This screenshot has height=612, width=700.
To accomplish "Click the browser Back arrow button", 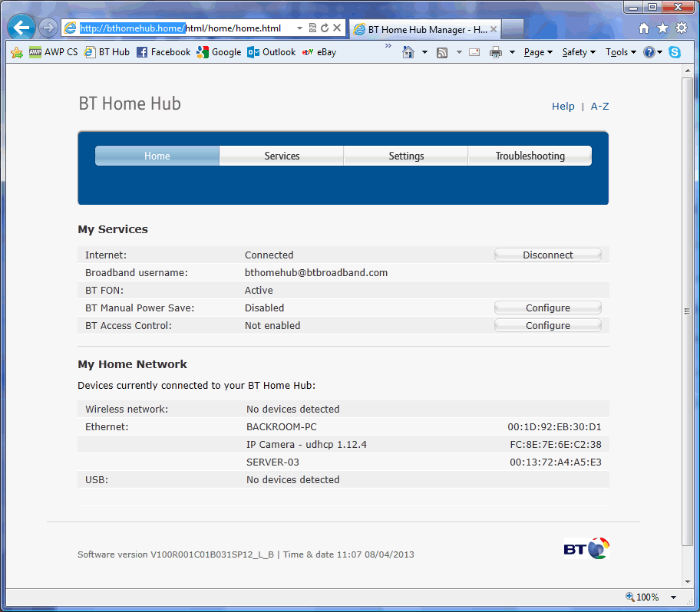I will (21, 28).
